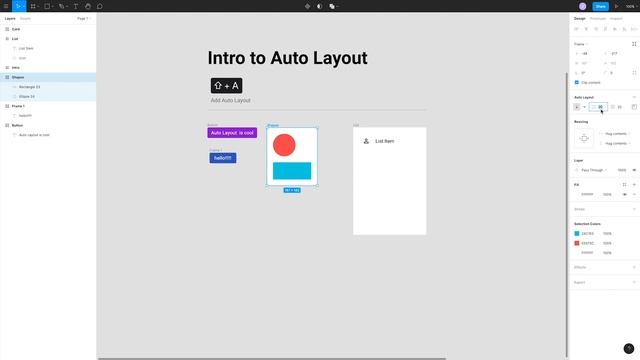
Task: Select the Text tool
Action: (x=76, y=6)
